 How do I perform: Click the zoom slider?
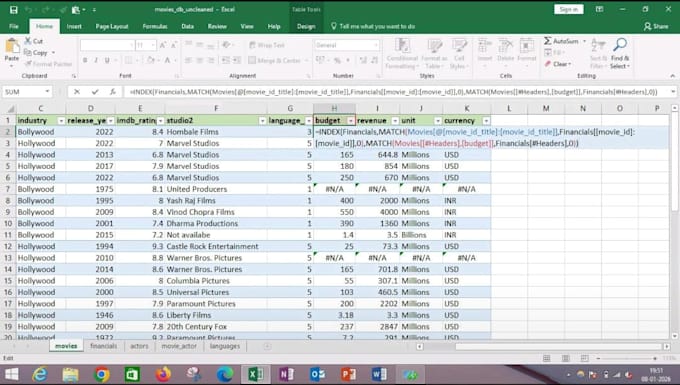[626, 358]
